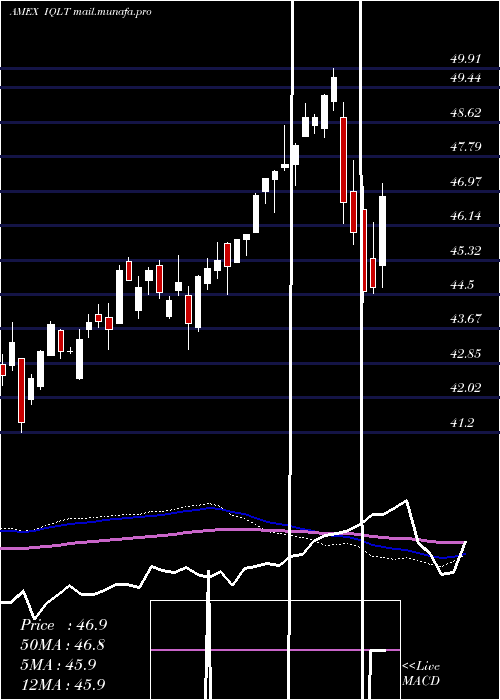Click the large red candle after the peak
The height and width of the screenshot is (700, 500).
click(343, 160)
